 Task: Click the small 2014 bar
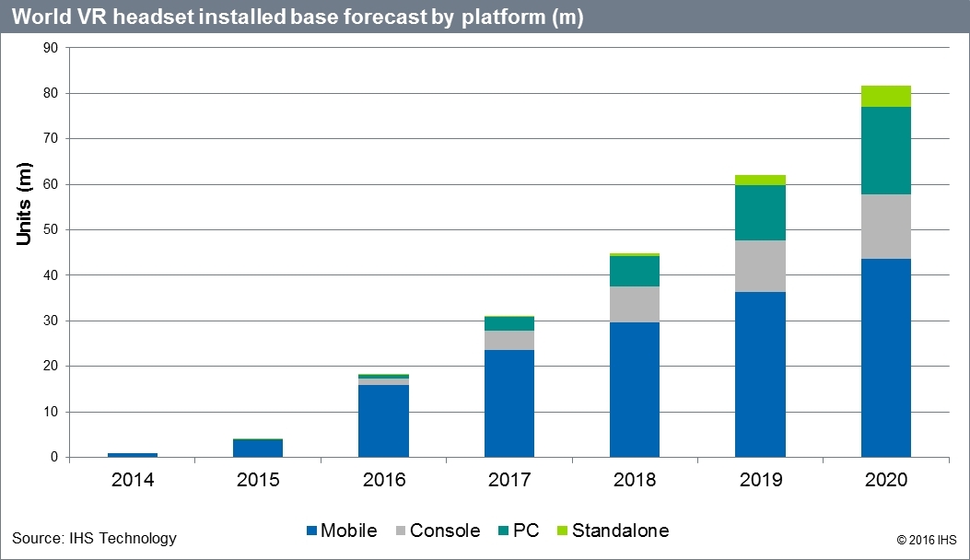pyautogui.click(x=133, y=454)
